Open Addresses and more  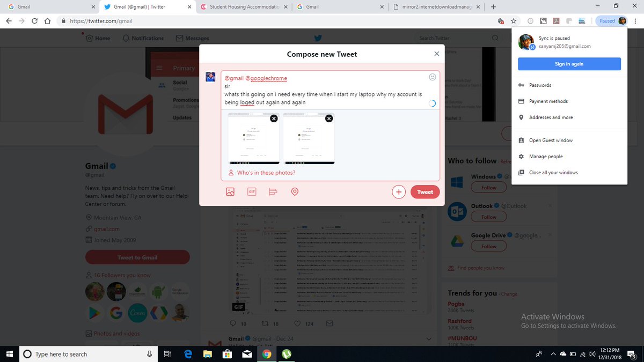[x=569, y=117]
